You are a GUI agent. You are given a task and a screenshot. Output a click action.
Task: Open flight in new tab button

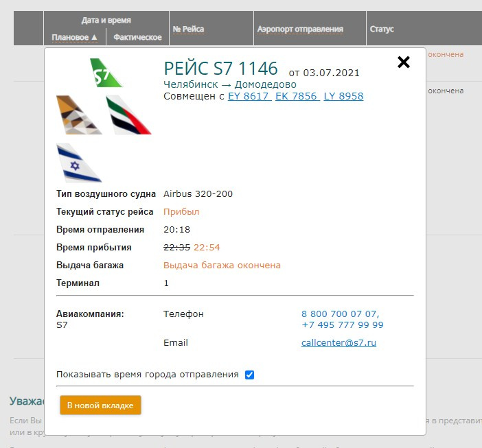pos(100,405)
